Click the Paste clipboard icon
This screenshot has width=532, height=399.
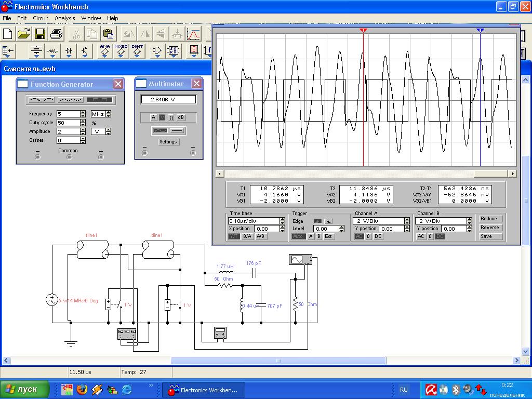pos(108,34)
